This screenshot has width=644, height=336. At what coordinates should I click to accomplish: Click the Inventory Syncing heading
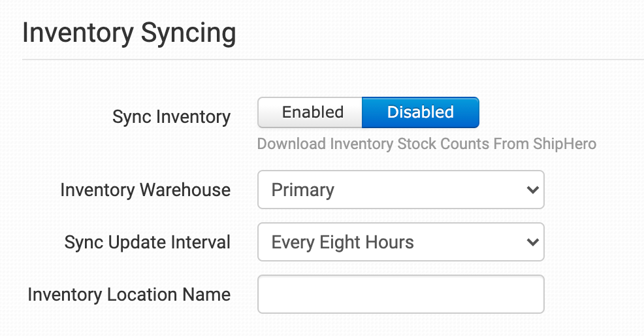click(x=129, y=33)
